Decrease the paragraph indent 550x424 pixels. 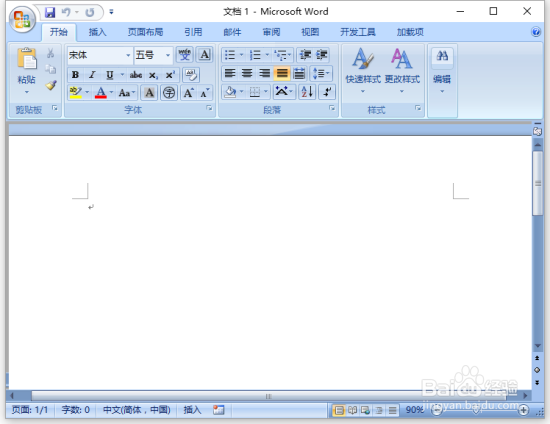point(305,55)
